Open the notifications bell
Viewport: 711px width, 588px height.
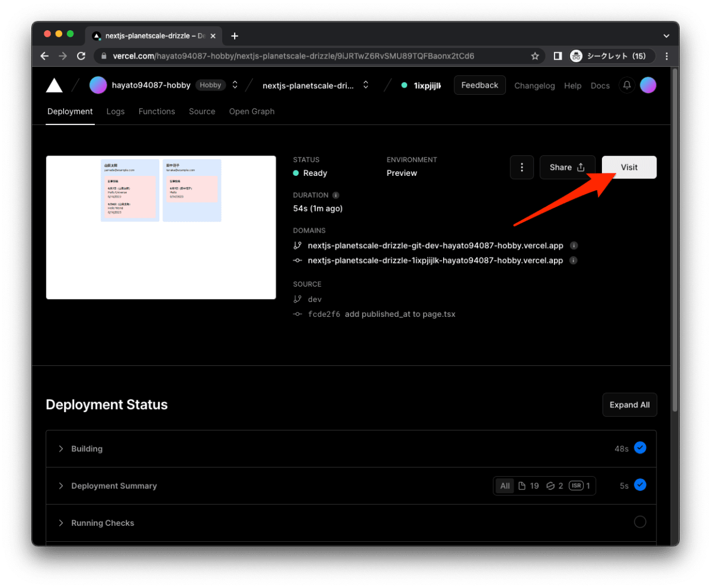pyautogui.click(x=627, y=85)
